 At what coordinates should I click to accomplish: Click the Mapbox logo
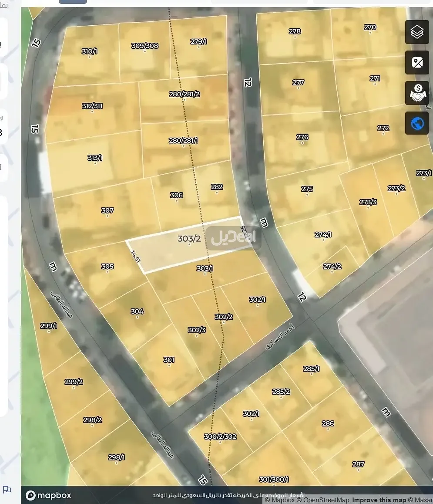[x=48, y=495]
